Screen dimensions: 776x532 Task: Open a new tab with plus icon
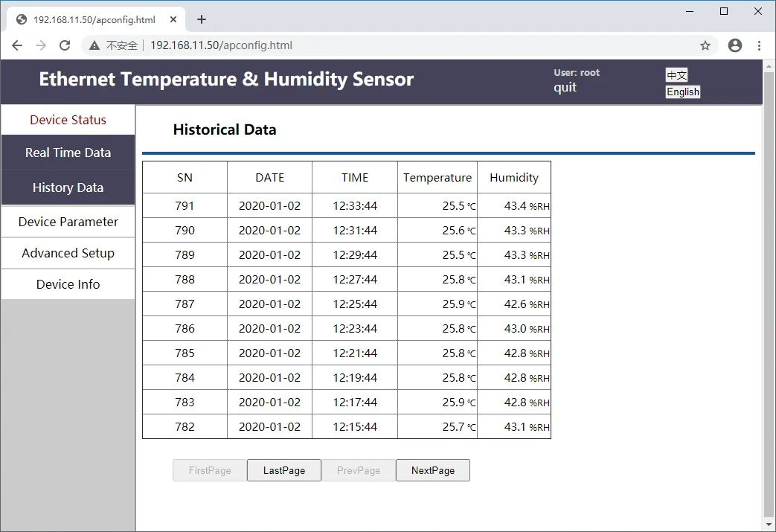(x=202, y=19)
